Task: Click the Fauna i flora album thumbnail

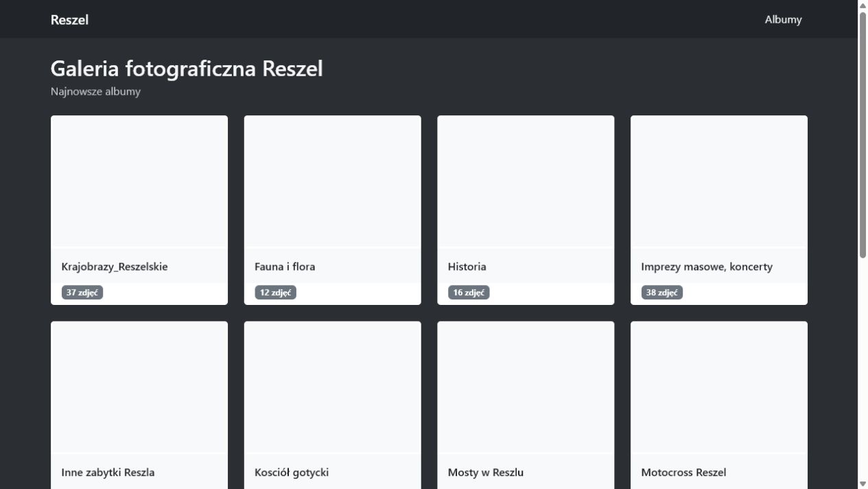Action: (333, 181)
